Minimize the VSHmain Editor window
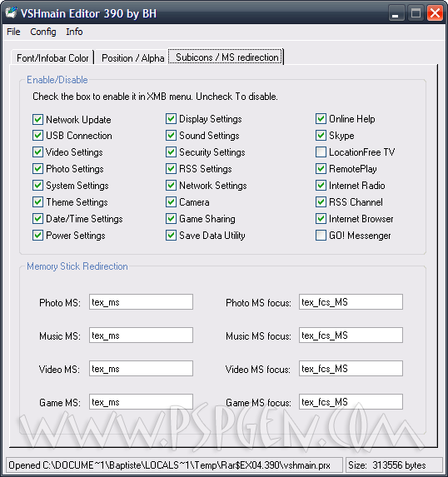 396,13
